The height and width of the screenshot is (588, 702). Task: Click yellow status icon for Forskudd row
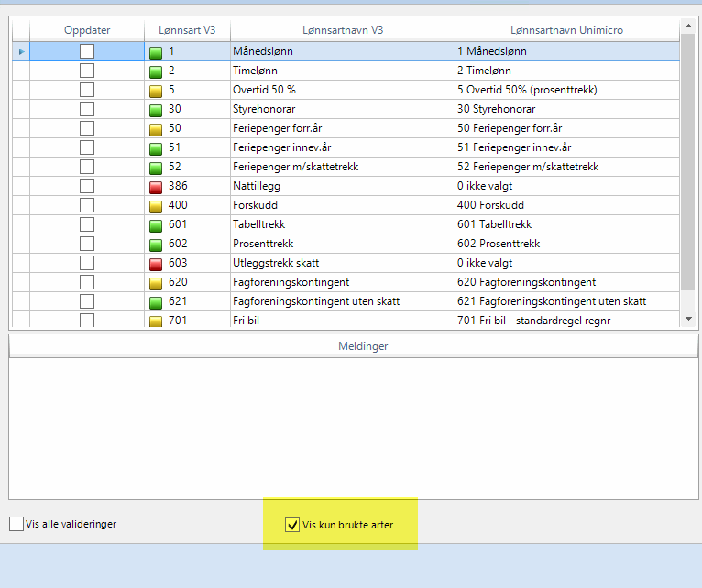click(x=156, y=206)
